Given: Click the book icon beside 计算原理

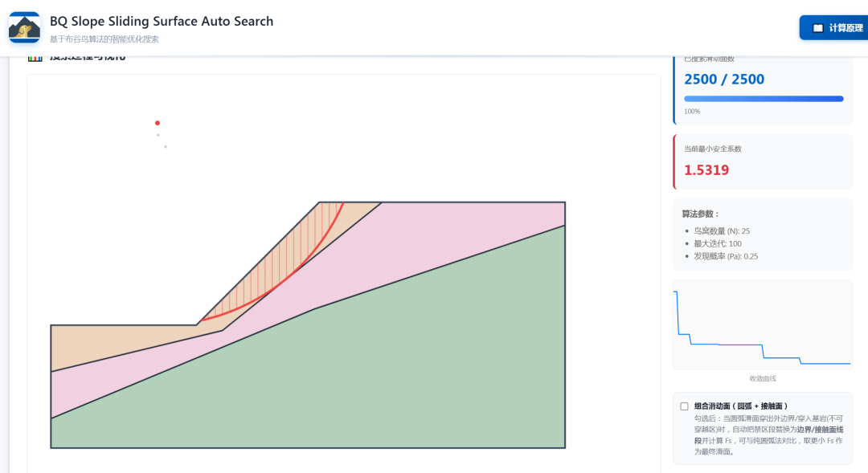Looking at the screenshot, I should (817, 28).
